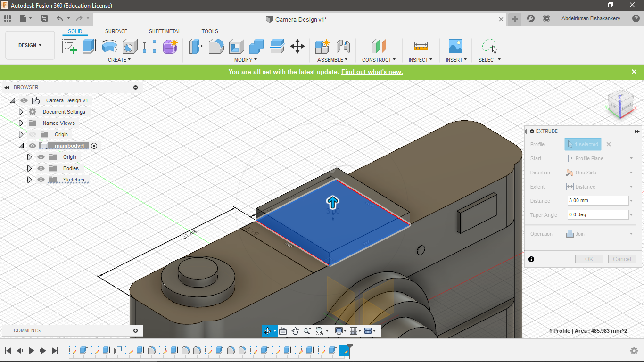
Task: Open the MODIFY menu dropdown
Action: pos(246,60)
